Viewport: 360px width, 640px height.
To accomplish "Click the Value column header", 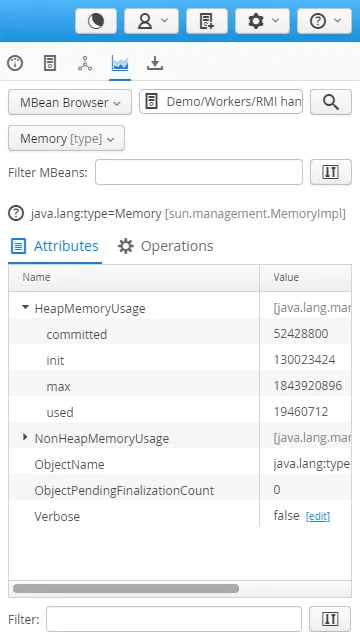I will pyautogui.click(x=305, y=278).
